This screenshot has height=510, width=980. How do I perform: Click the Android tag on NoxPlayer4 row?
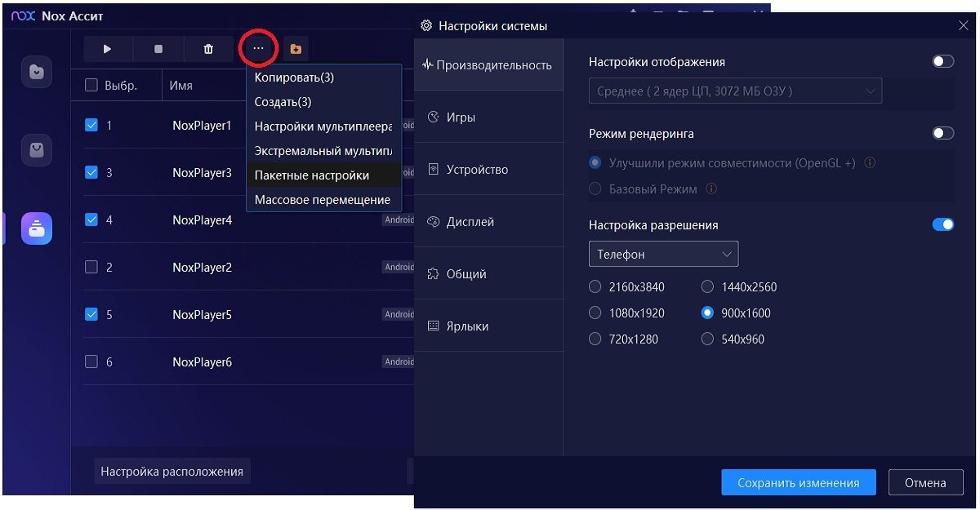coord(399,220)
